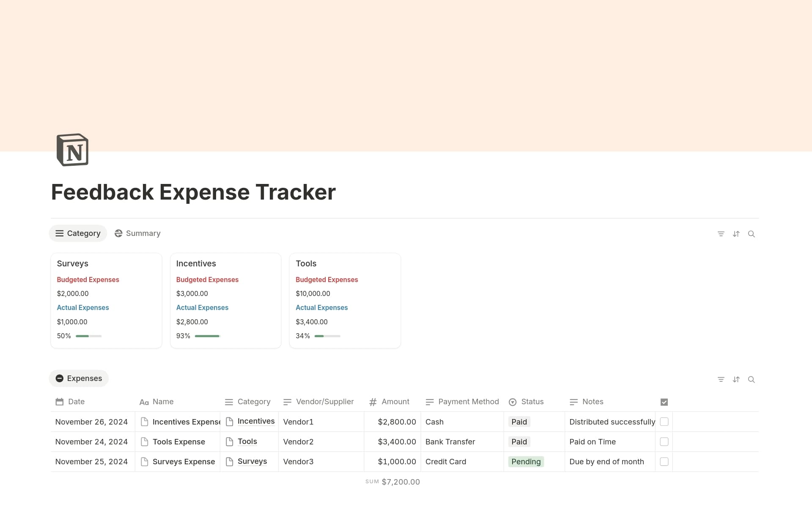Image resolution: width=812 pixels, height=507 pixels.
Task: Click the SUM $7,200.00 total
Action: (392, 481)
